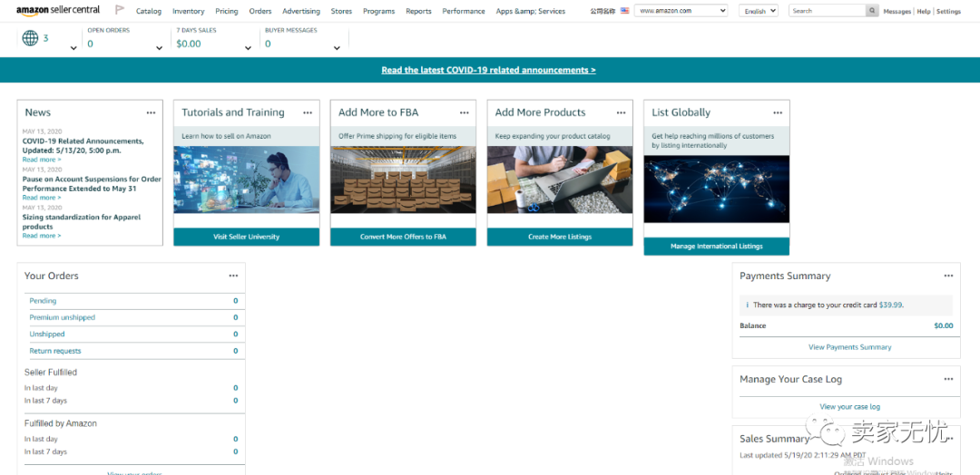
Task: Open Manage Your Case Log three-dot menu
Action: [x=949, y=379]
